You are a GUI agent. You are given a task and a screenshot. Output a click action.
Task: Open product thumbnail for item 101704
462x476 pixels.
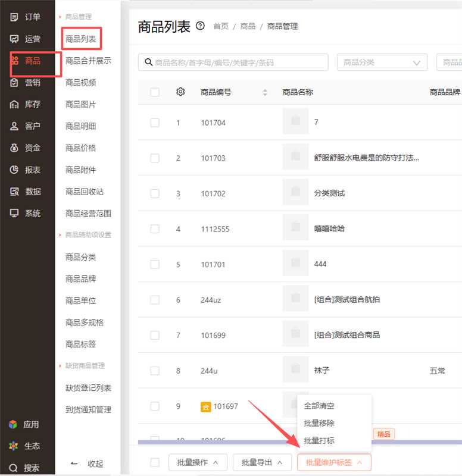[295, 121]
